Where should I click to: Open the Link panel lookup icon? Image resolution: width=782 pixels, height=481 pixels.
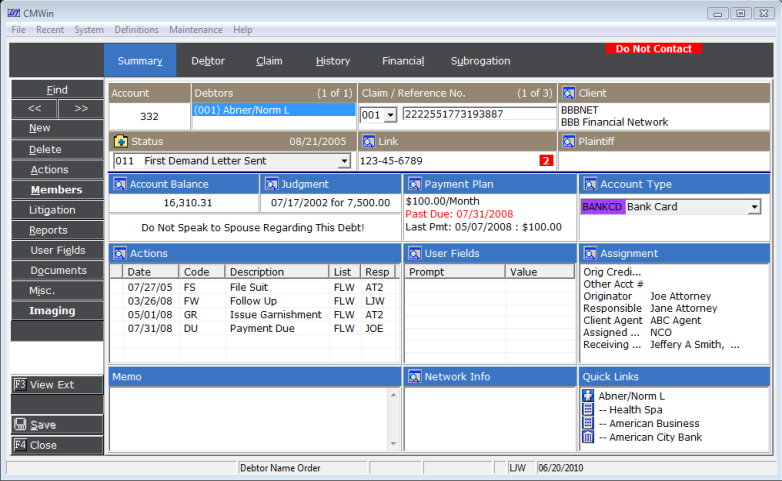click(x=367, y=142)
